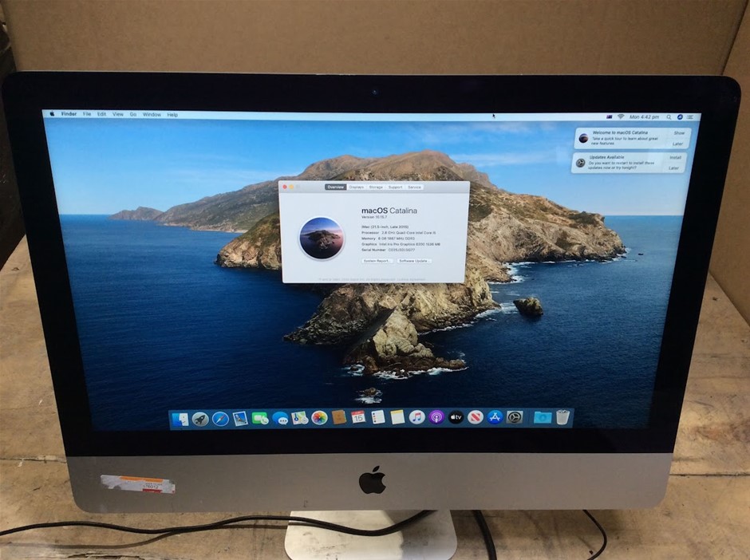Click the Wi-Fi status icon in menu bar
This screenshot has height=560, width=750.
click(x=621, y=116)
